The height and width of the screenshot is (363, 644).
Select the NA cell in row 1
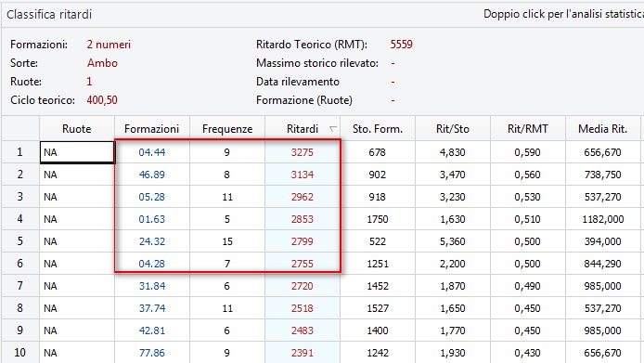(77, 152)
